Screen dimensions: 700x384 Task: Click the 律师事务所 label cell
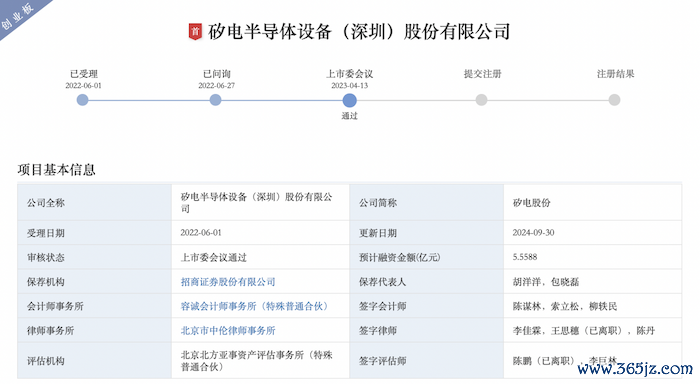click(x=94, y=330)
